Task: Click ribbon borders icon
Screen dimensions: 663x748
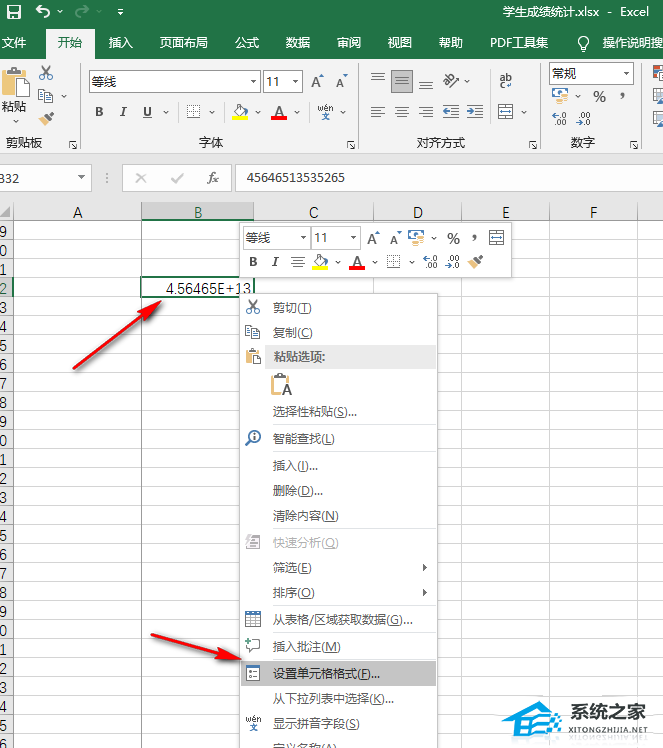Action: (x=193, y=112)
